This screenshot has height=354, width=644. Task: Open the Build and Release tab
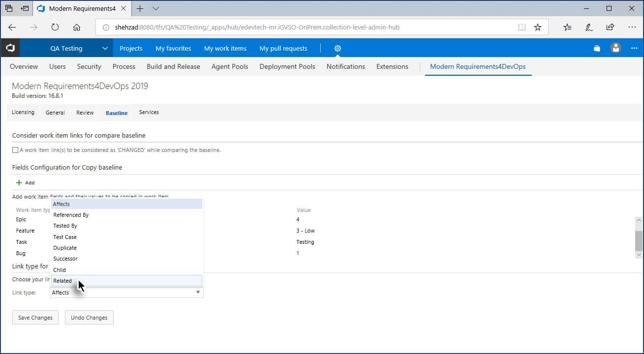(173, 66)
